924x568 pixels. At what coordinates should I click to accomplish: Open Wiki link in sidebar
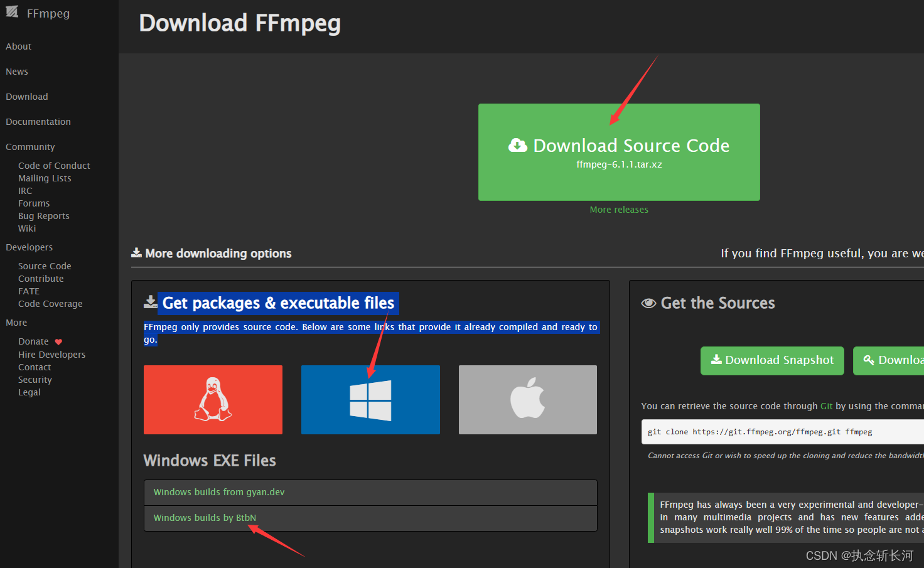[27, 228]
